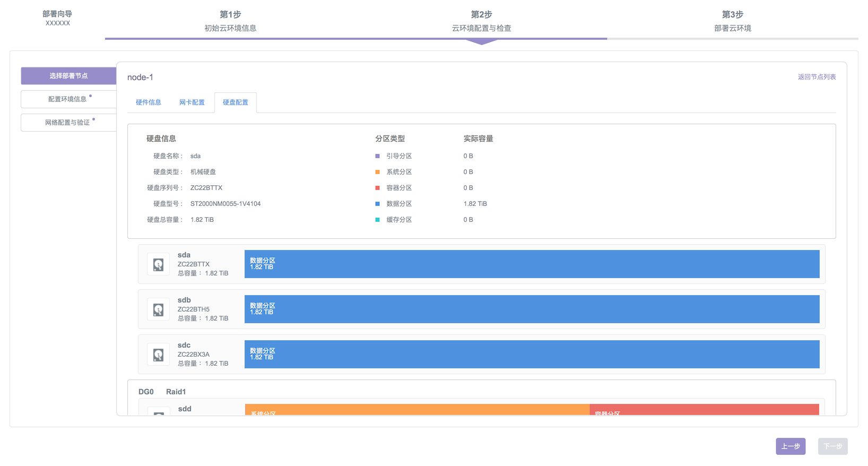The image size is (868, 466).
Task: Click the sdd disk icon in DG0
Action: pos(158,412)
